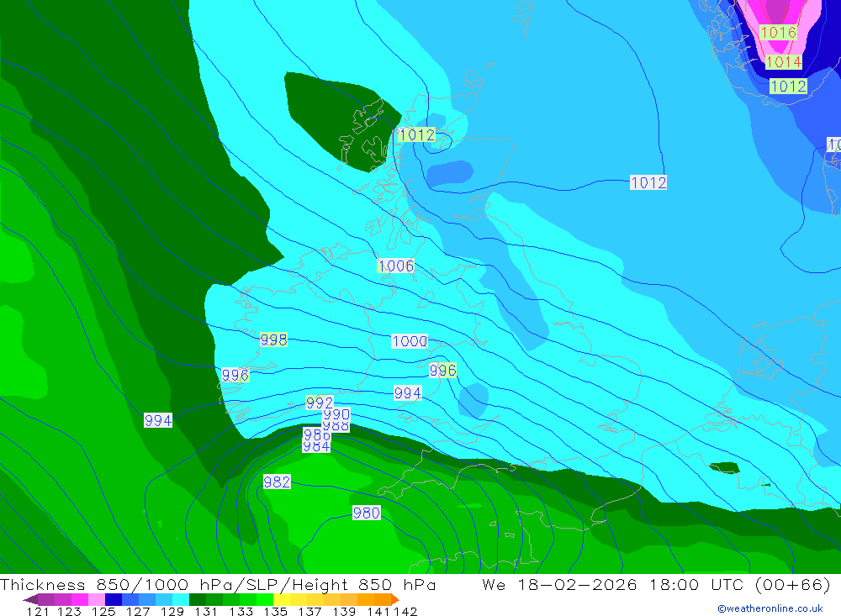Select the dark blue legend swatch
Viewport: 841px width, 616px height.
pyautogui.click(x=114, y=599)
